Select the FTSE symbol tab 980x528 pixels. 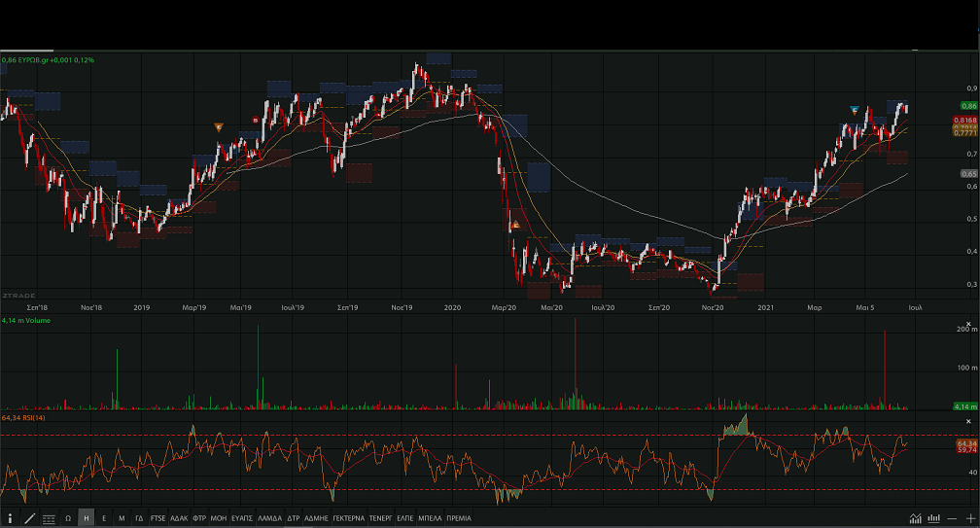pos(157,519)
